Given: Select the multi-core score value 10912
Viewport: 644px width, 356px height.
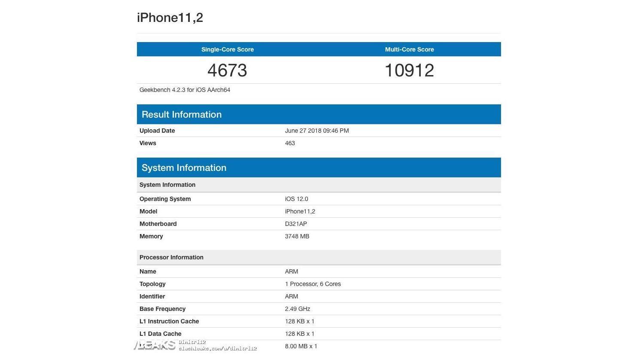Looking at the screenshot, I should pyautogui.click(x=409, y=70).
